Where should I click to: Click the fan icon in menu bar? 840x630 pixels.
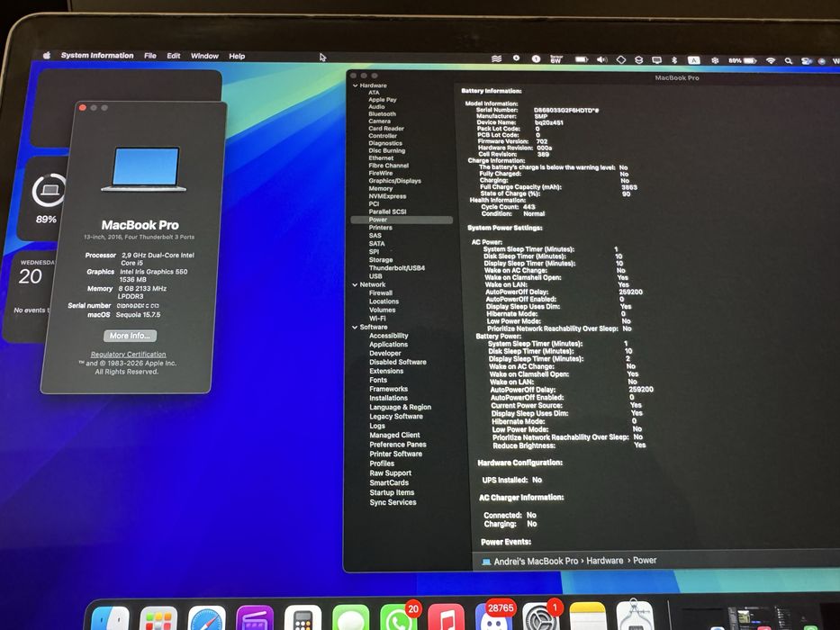click(x=715, y=60)
